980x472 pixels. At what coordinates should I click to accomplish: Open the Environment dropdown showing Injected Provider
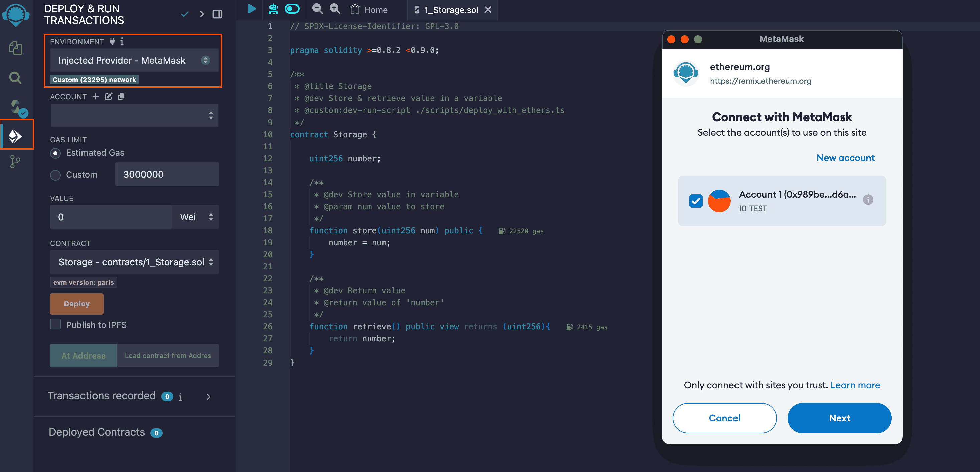click(x=134, y=60)
